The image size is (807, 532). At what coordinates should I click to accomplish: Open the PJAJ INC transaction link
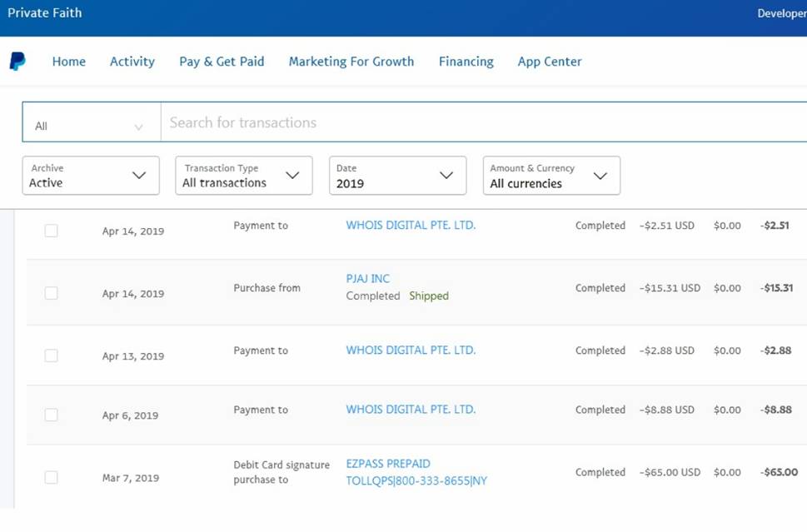(x=368, y=278)
